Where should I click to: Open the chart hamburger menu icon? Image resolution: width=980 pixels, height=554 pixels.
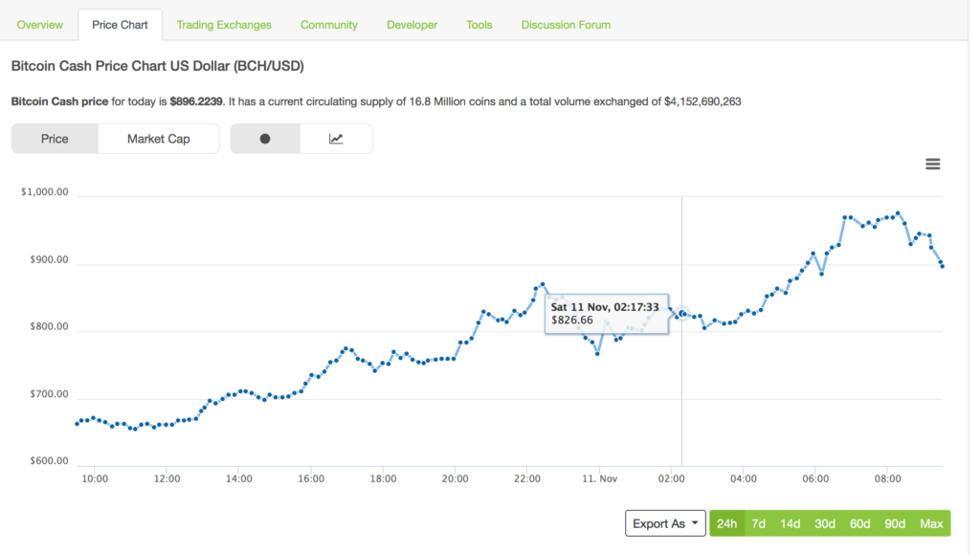pos(932,164)
